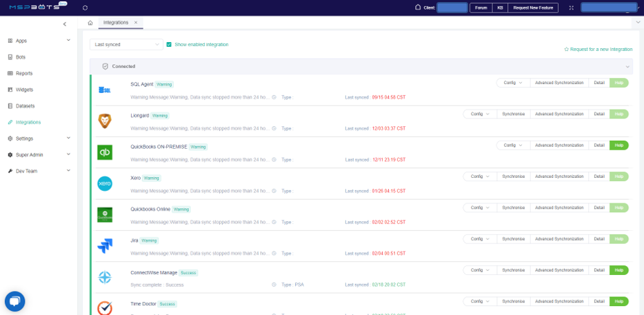644x315 pixels.
Task: Click the clock icon in ConnectWise Manage row
Action: pos(274,285)
